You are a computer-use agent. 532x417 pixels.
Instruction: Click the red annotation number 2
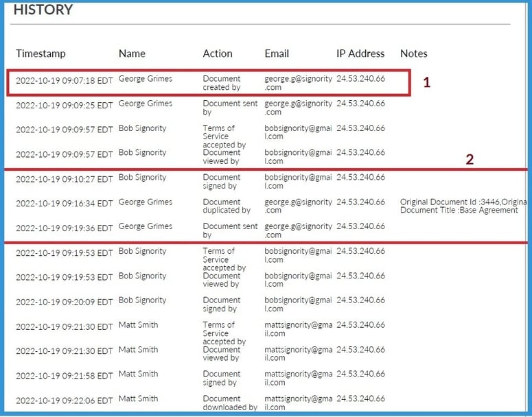tap(470, 160)
